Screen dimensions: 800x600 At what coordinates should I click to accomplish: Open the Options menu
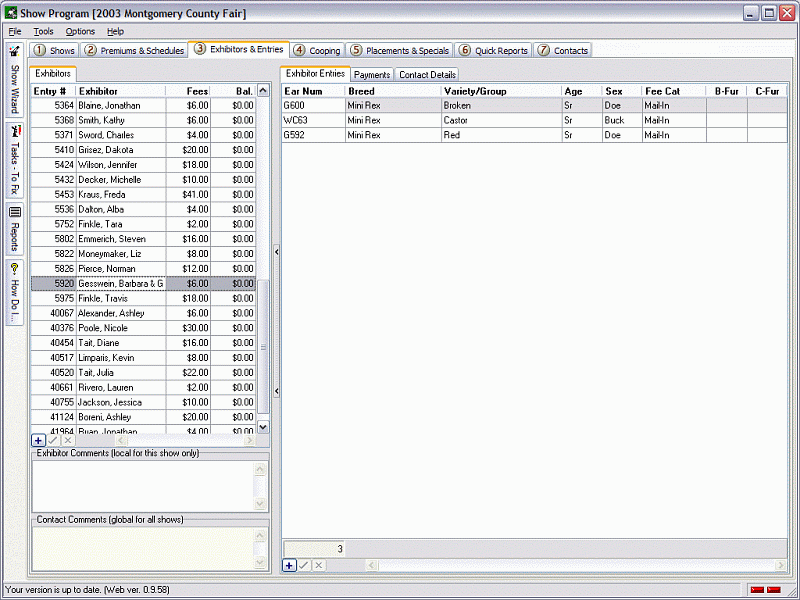[x=80, y=31]
